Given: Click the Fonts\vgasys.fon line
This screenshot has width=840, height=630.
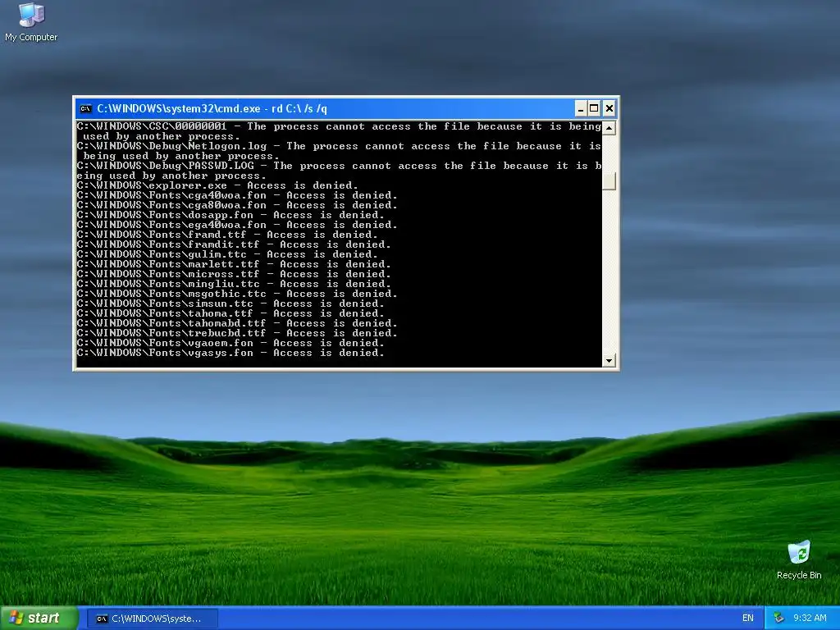Looking at the screenshot, I should tap(231, 353).
